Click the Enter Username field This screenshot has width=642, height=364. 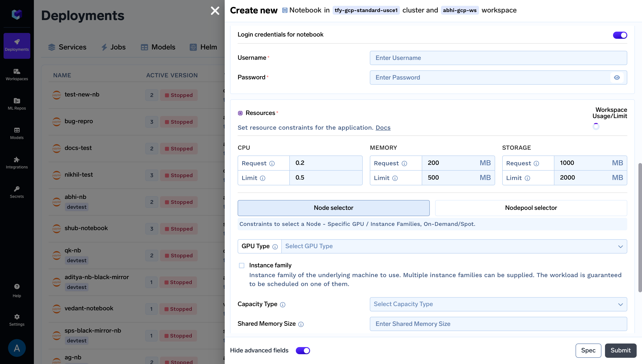click(x=498, y=58)
